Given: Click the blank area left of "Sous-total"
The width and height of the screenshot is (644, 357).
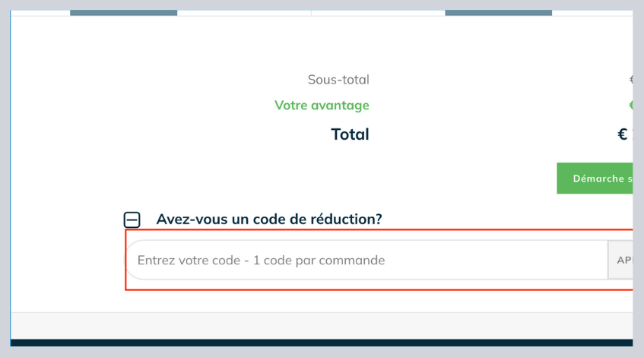Looking at the screenshot, I should point(152,80).
